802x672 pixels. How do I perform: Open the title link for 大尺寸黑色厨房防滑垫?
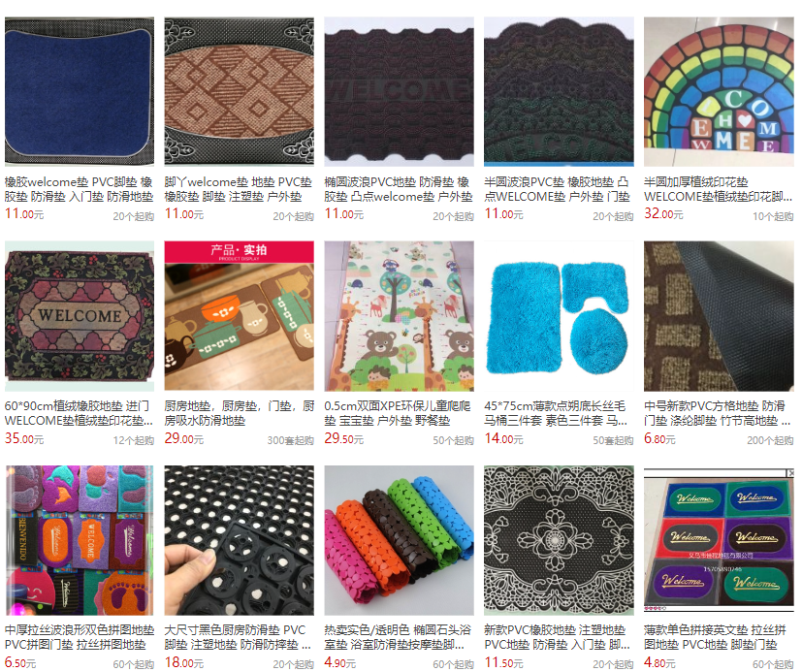pos(238,637)
